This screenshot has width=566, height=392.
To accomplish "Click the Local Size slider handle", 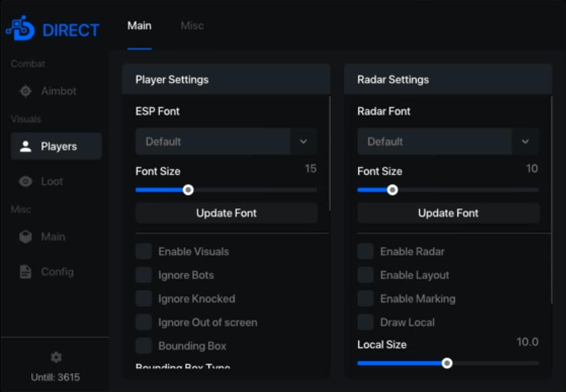I will pos(447,363).
